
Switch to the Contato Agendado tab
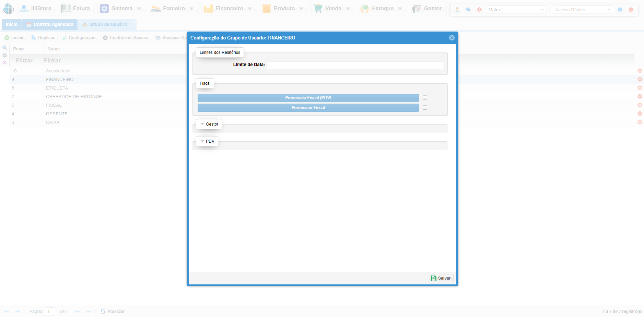coord(50,24)
